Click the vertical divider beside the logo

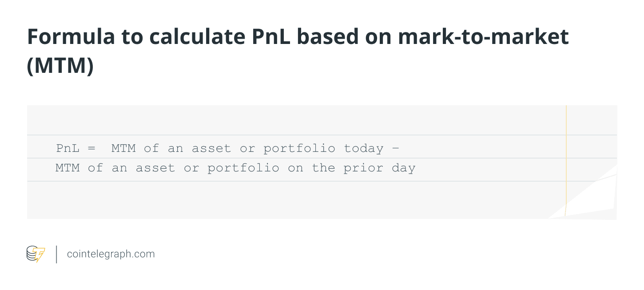coord(56,254)
